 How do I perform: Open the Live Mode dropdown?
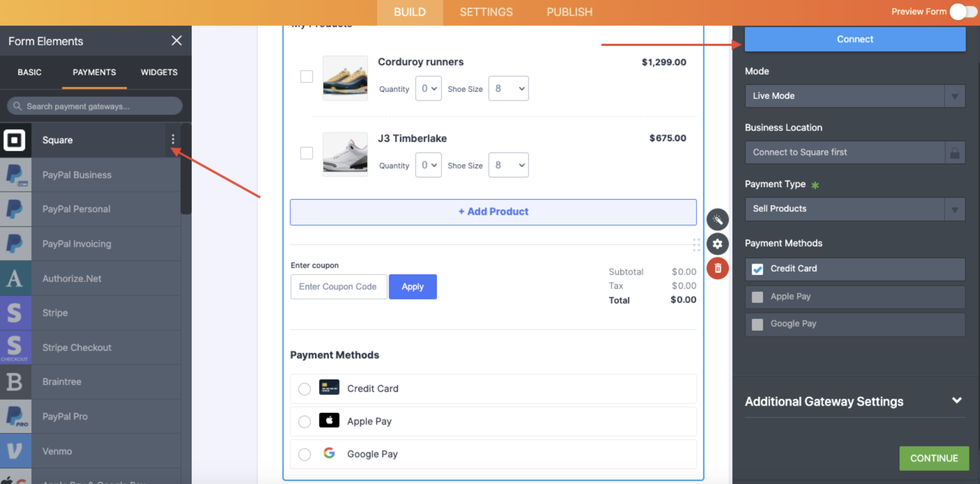pyautogui.click(x=854, y=96)
